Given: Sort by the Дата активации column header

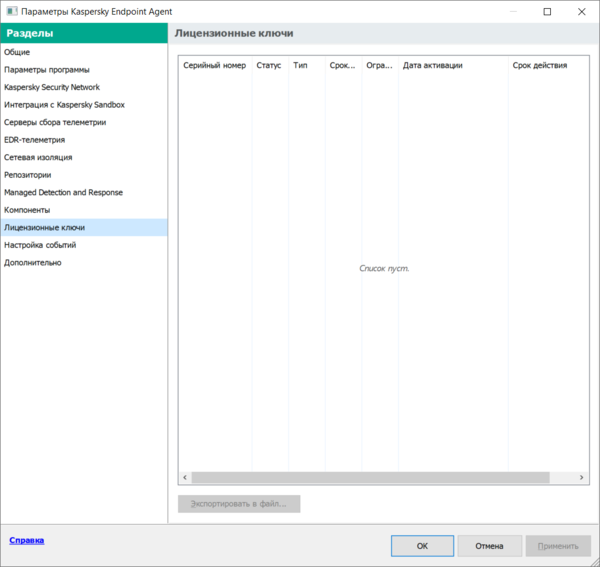Looking at the screenshot, I should (x=453, y=65).
